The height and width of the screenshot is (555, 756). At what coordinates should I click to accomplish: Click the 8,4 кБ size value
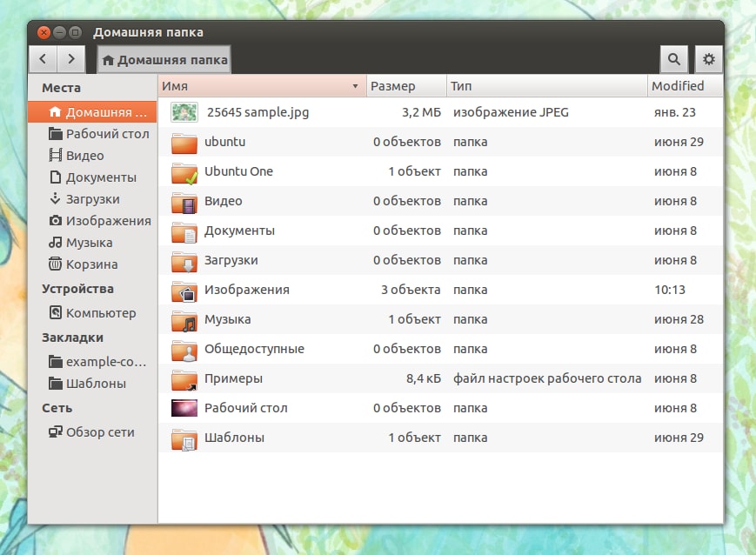[x=424, y=378]
